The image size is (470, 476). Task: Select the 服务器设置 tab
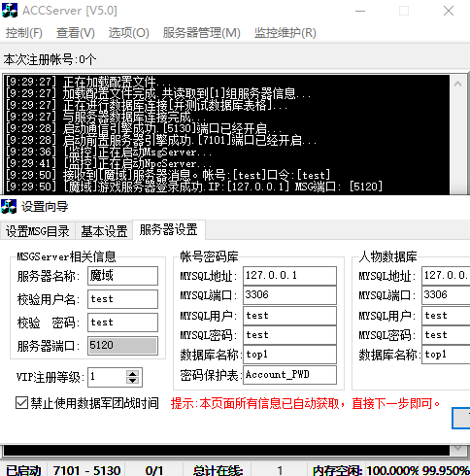coord(169,230)
